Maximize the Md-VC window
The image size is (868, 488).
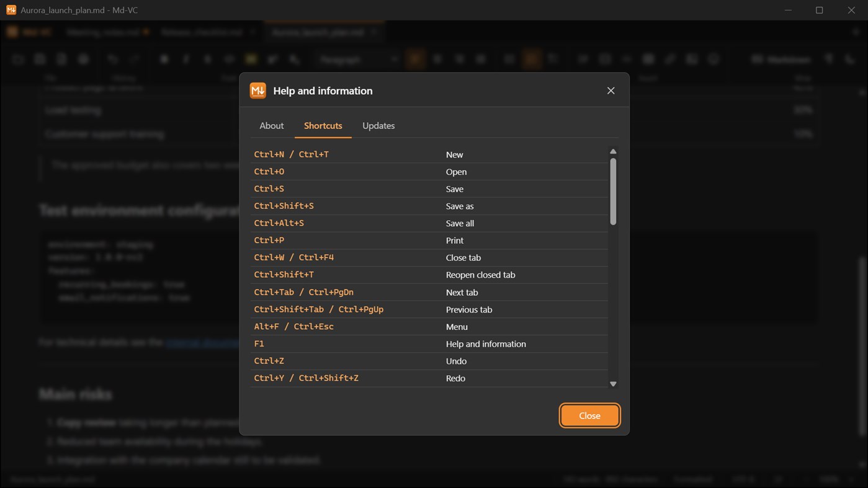[x=819, y=10]
